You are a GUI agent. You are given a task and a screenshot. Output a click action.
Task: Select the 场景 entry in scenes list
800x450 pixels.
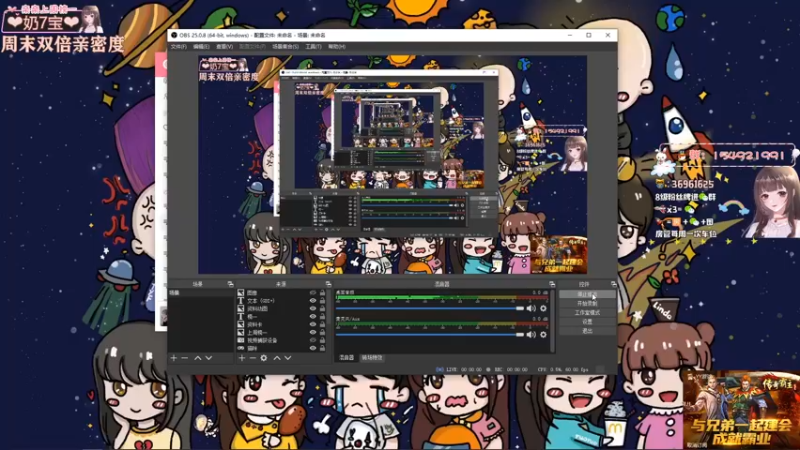click(x=201, y=293)
